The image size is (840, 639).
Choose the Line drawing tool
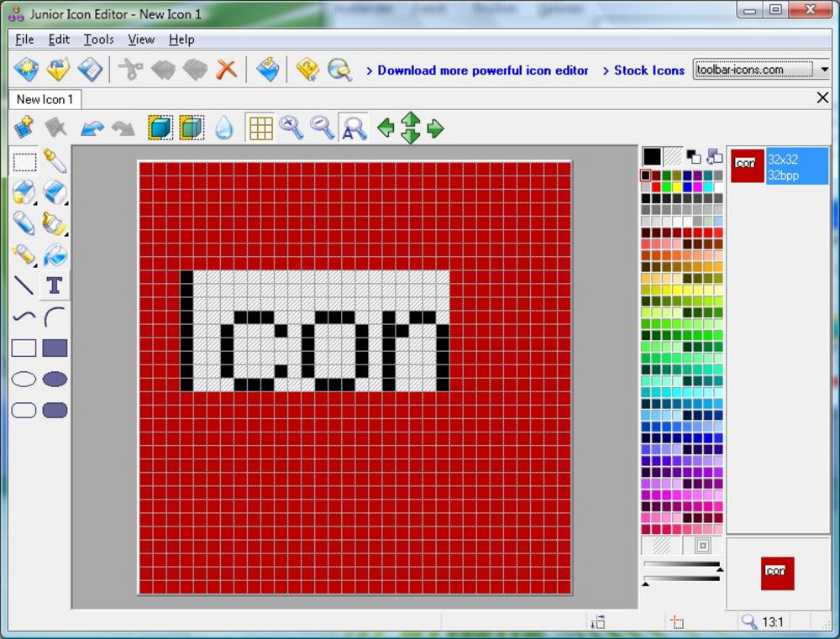[24, 285]
